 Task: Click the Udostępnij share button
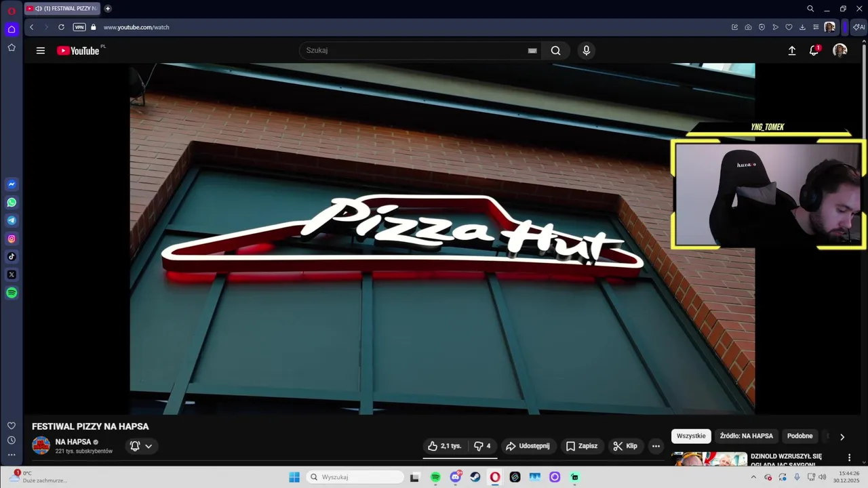[x=528, y=446]
